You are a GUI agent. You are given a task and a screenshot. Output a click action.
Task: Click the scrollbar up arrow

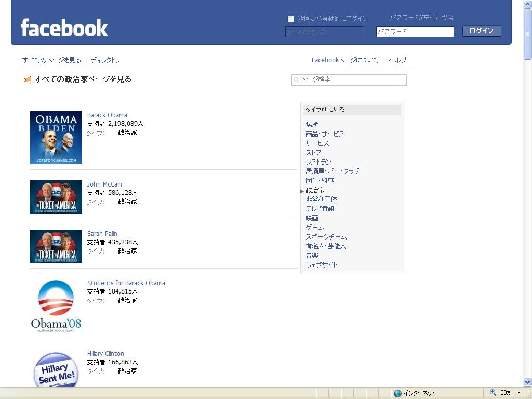pos(528,4)
